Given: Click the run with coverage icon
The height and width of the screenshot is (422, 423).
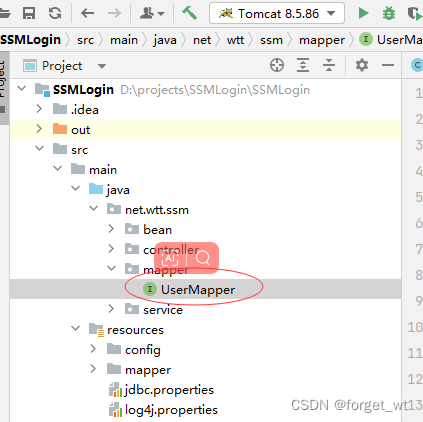Looking at the screenshot, I should 414,13.
